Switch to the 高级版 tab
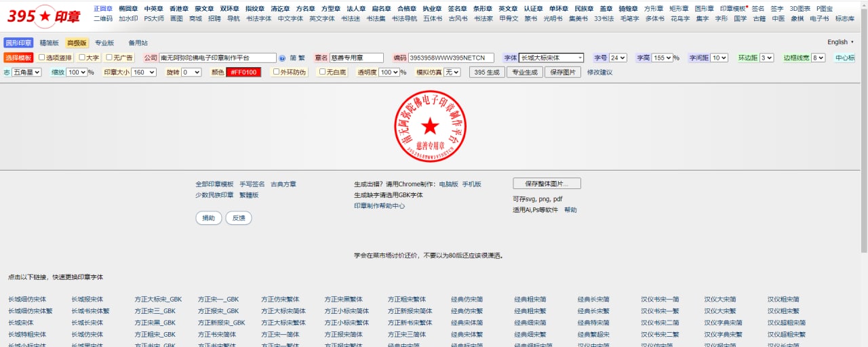 pyautogui.click(x=77, y=43)
